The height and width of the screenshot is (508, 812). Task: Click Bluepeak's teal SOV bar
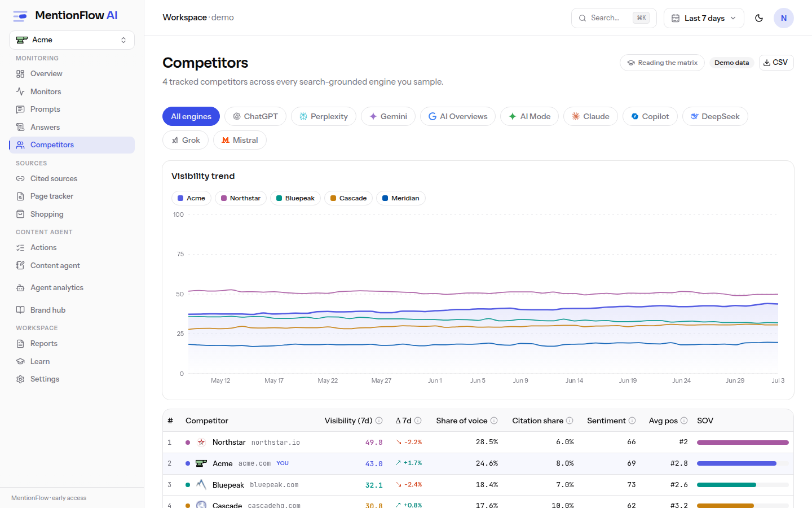pyautogui.click(x=726, y=485)
